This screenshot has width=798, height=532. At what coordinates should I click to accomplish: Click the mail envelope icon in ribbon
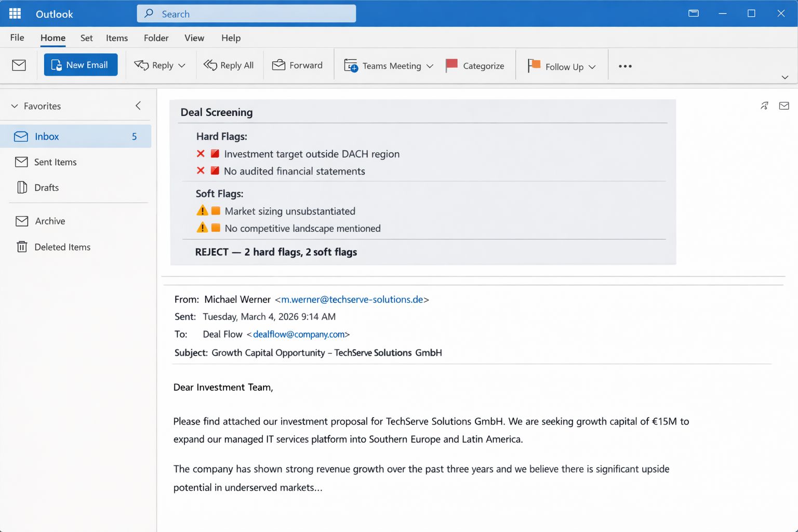click(19, 65)
